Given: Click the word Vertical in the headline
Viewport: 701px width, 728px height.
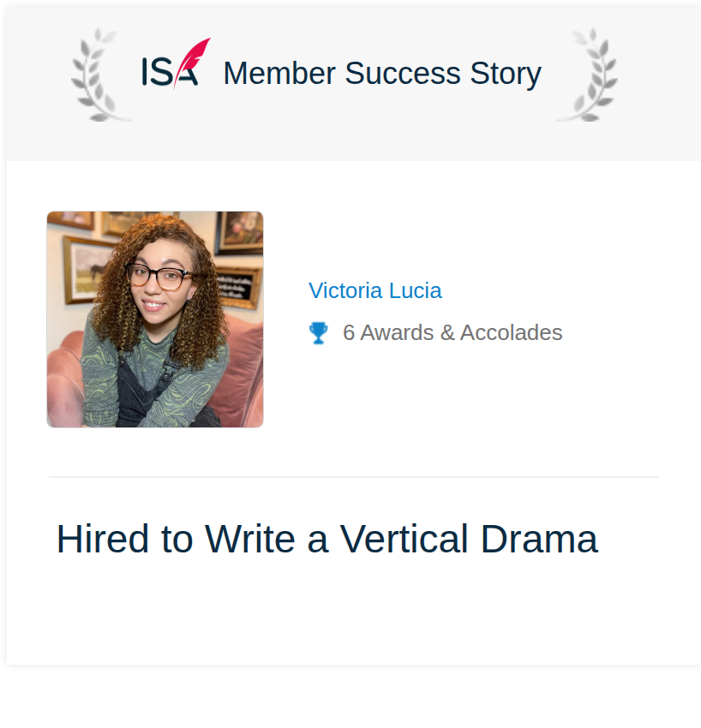Looking at the screenshot, I should click(404, 539).
